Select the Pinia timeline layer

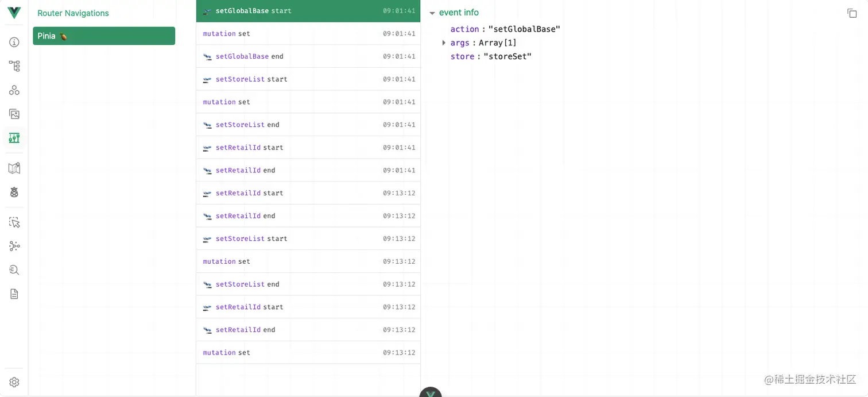[103, 36]
